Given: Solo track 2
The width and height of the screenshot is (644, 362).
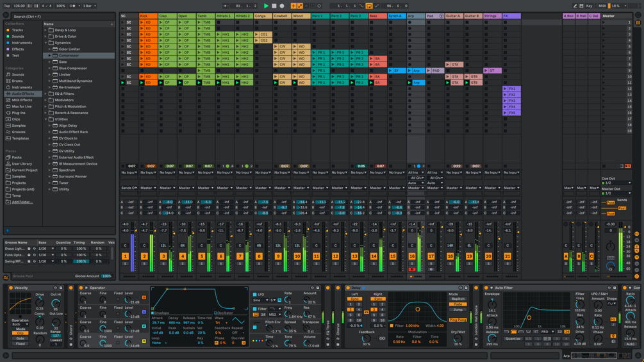Looking at the screenshot, I should (x=144, y=263).
